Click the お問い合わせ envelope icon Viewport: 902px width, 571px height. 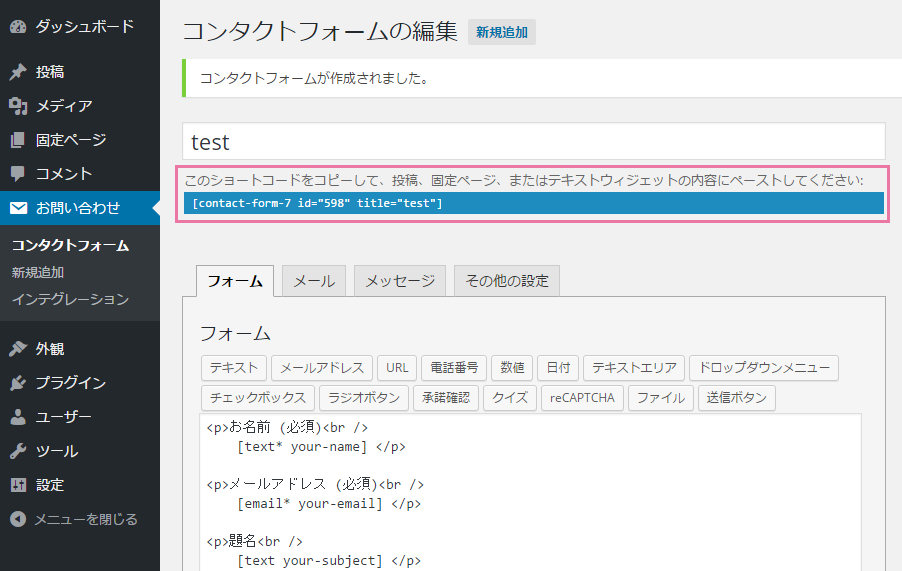pyautogui.click(x=18, y=208)
